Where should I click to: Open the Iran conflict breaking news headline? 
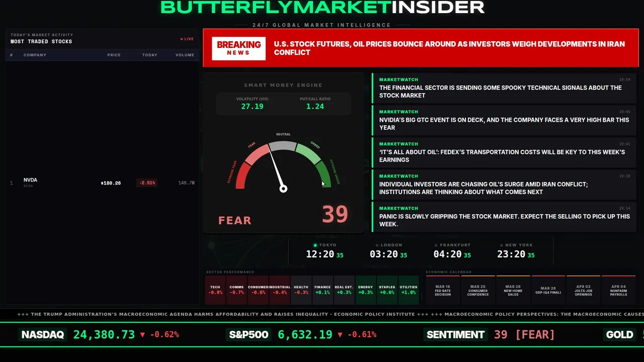449,48
